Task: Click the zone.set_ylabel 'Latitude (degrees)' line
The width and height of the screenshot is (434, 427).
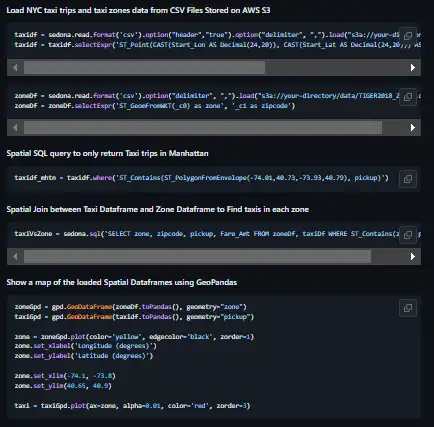Action: click(84, 356)
